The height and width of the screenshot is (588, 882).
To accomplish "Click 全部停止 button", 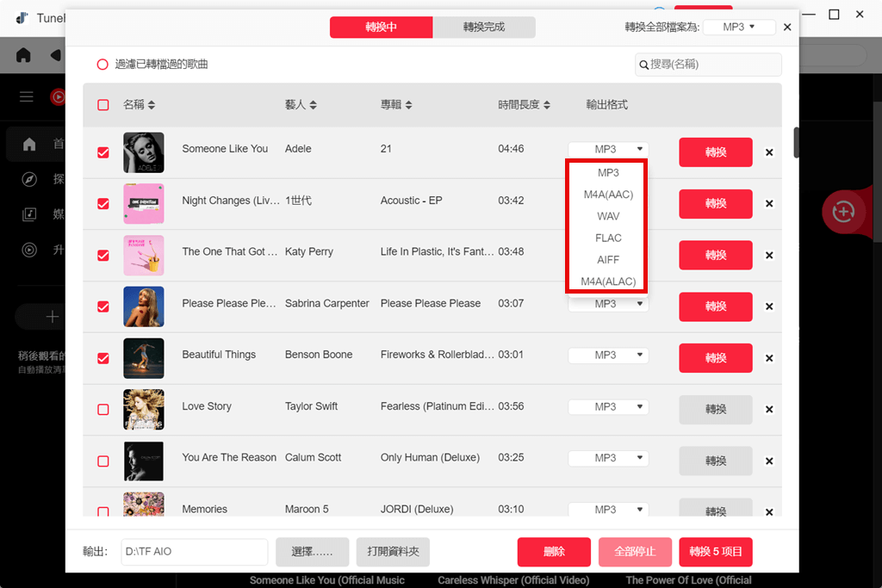I will tap(635, 552).
